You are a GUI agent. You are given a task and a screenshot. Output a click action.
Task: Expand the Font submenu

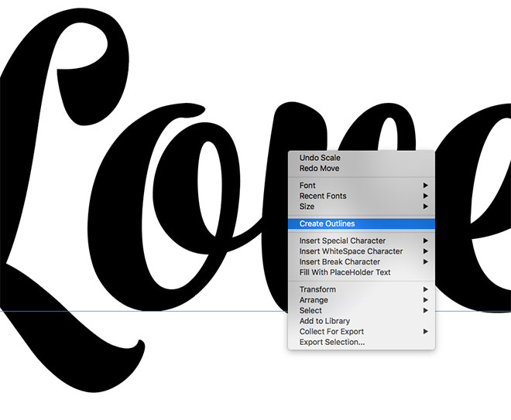pyautogui.click(x=307, y=186)
